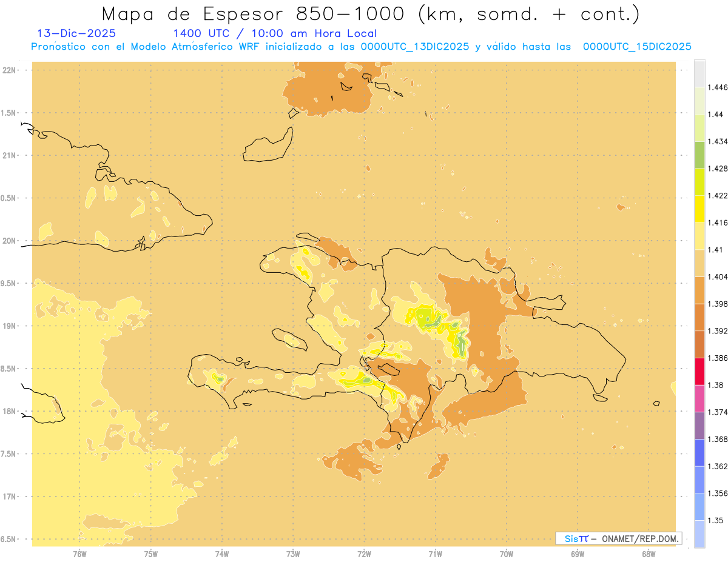Image resolution: width=728 pixels, height=562 pixels.
Task: Click the longitude label '74W'
Action: (x=222, y=553)
